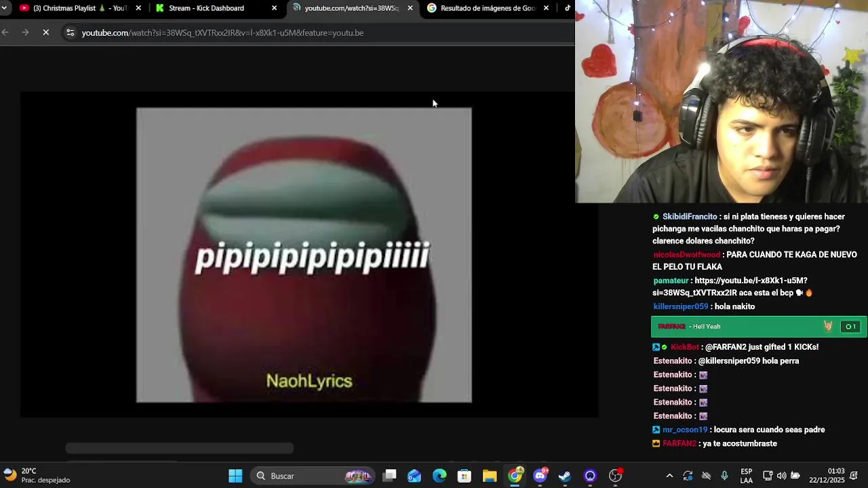Viewport: 868px width, 488px height.
Task: Open Steam from taskbar
Action: [565, 476]
